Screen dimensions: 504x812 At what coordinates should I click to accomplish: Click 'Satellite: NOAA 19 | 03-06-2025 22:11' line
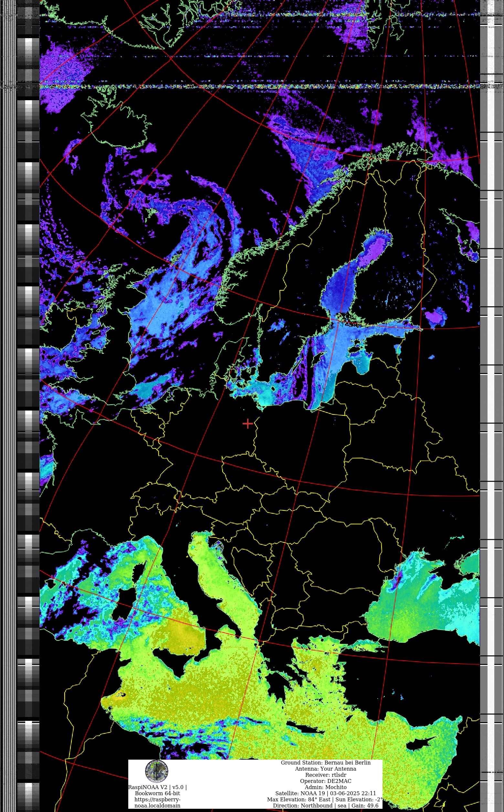(x=326, y=793)
